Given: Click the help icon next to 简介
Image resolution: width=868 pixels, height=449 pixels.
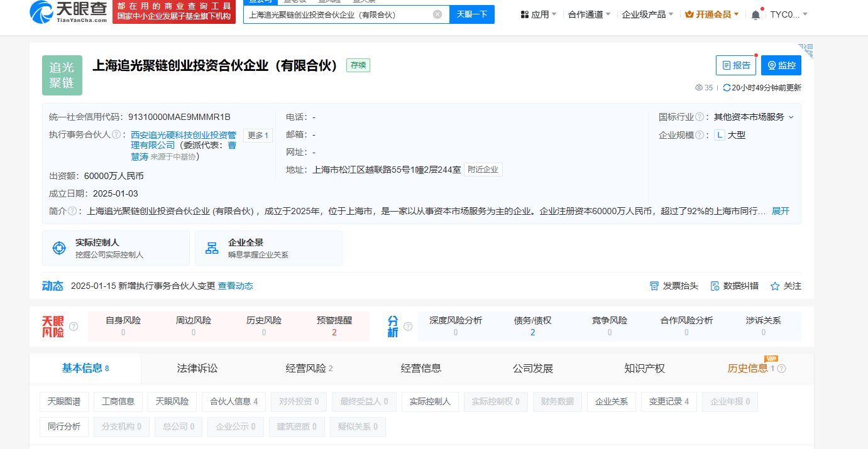Looking at the screenshot, I should [72, 211].
